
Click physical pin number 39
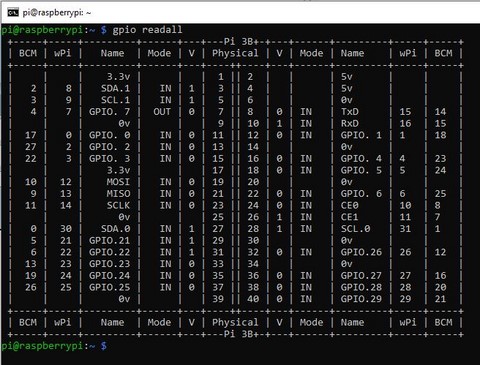218,299
